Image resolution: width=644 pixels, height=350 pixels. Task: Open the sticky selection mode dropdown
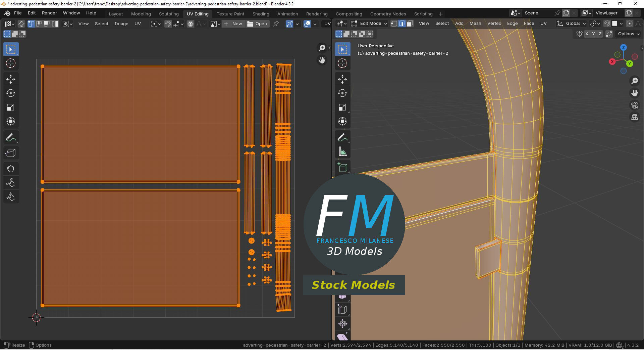(x=67, y=24)
